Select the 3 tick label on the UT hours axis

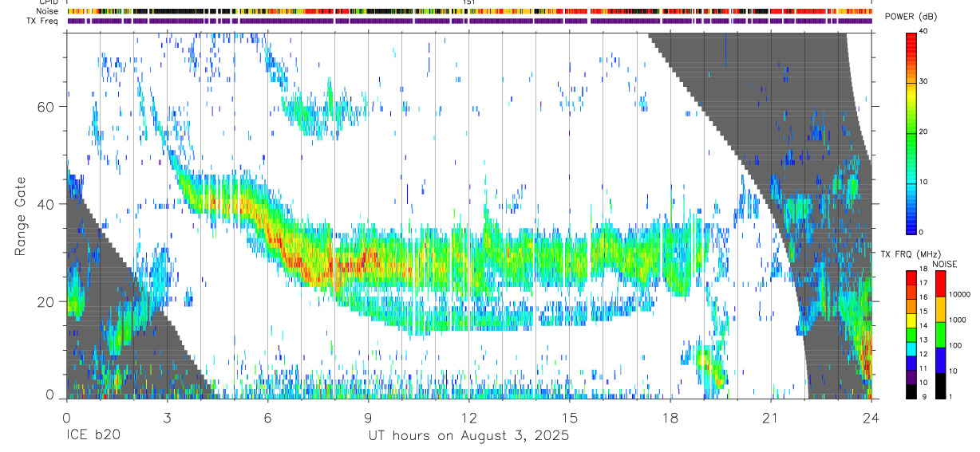(167, 417)
